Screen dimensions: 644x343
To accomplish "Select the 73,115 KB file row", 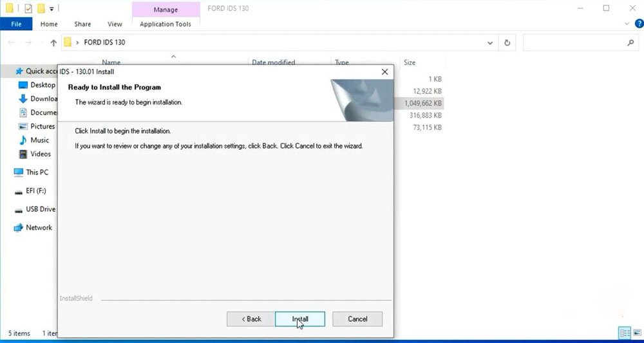I will (x=427, y=127).
